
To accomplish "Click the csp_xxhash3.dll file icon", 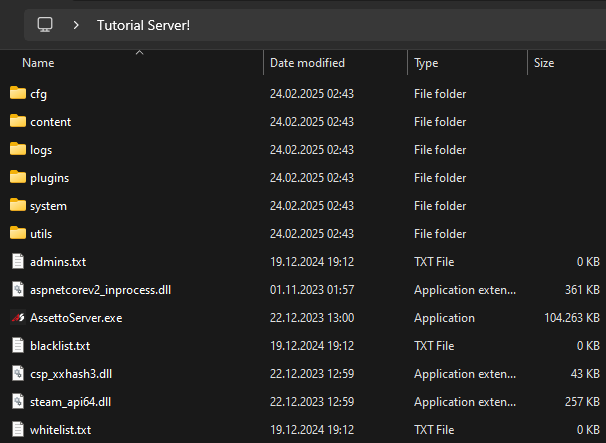I will [17, 374].
